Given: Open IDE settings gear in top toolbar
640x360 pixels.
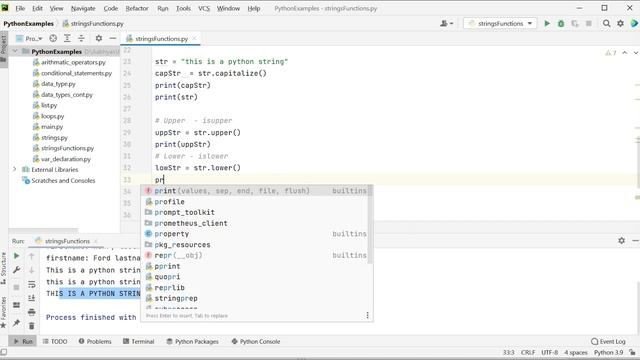Looking at the screenshot, I should tap(620, 24).
